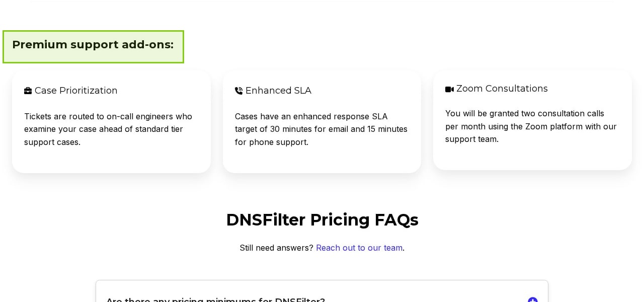Click the Enhanced SLA card title
644x302 pixels.
tap(278, 91)
